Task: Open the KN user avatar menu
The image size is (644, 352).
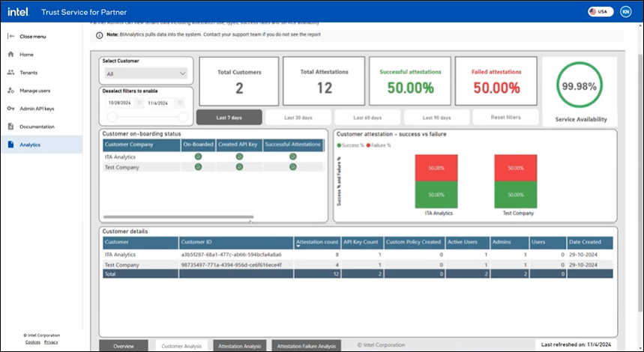Action: tap(625, 12)
